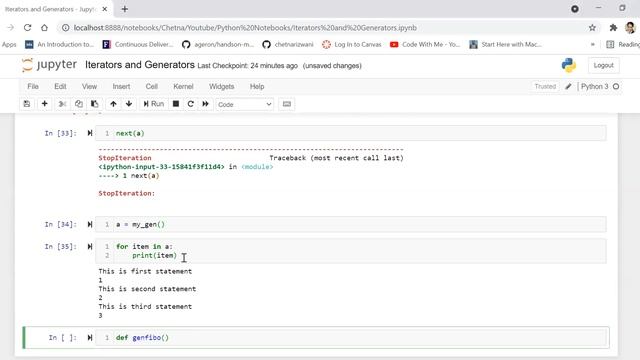Move selected cell down arrow
640x360 pixels.
[129, 104]
